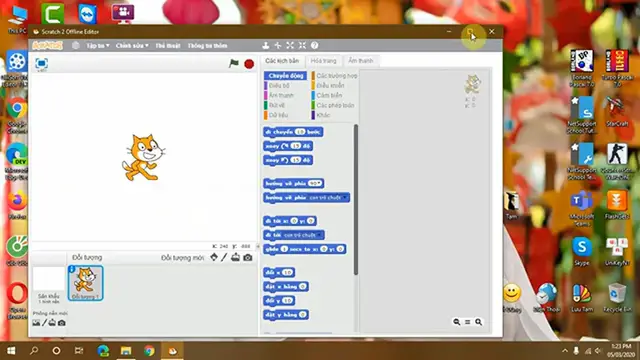640x360 pixels.
Task: Zoom out the scripts area
Action: tap(457, 322)
